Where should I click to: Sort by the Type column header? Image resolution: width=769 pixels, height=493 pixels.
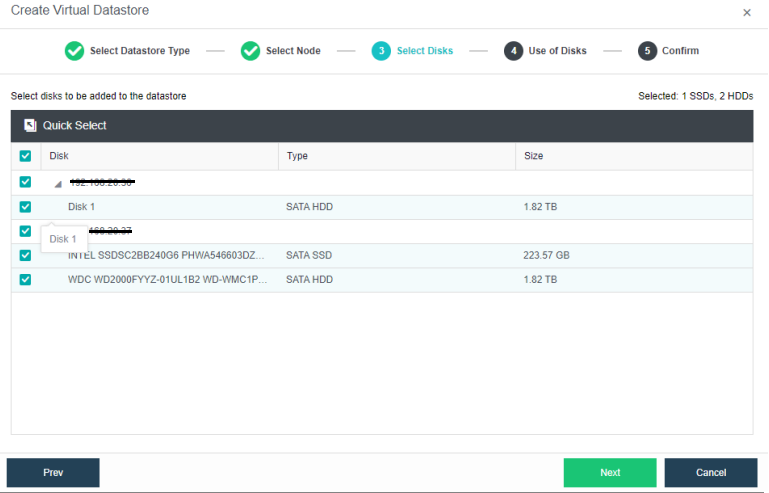coord(297,156)
